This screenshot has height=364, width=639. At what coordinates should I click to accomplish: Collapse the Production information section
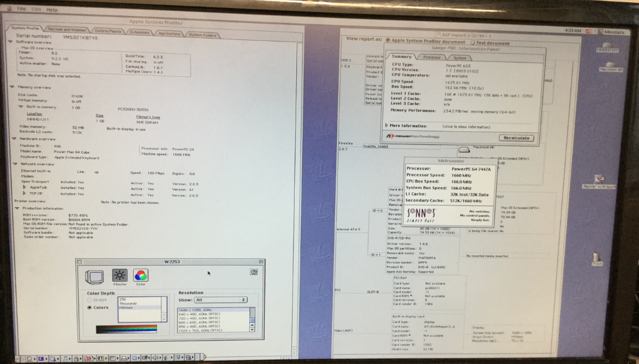coord(17,208)
